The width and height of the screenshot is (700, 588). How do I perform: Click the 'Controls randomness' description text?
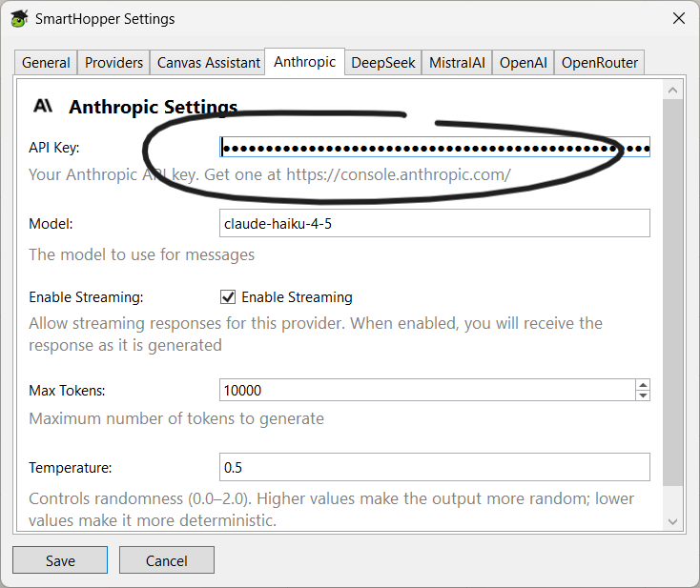(x=331, y=509)
